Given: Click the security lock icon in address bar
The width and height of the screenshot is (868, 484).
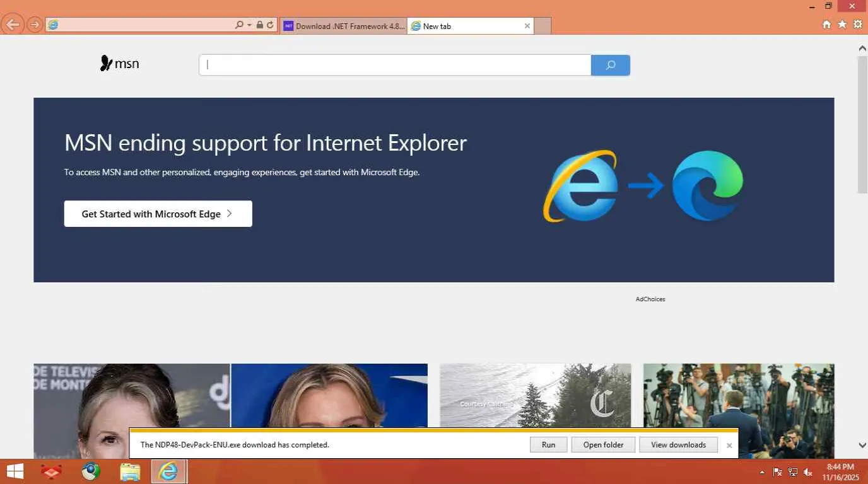Looking at the screenshot, I should (260, 25).
